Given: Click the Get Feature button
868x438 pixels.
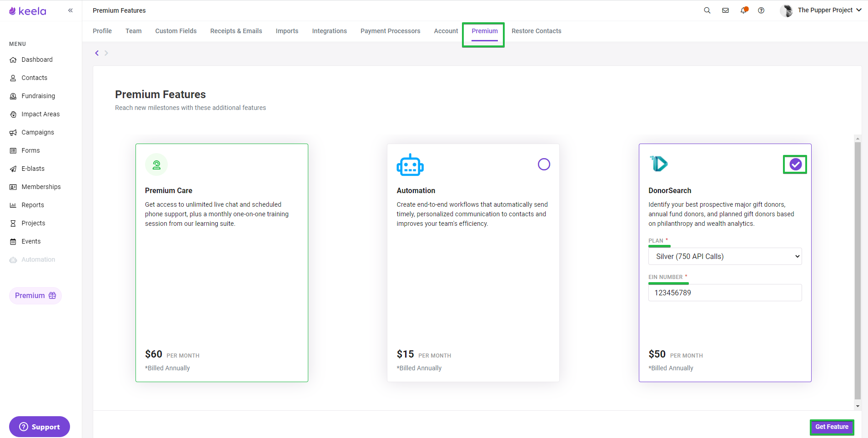Looking at the screenshot, I should (x=832, y=427).
